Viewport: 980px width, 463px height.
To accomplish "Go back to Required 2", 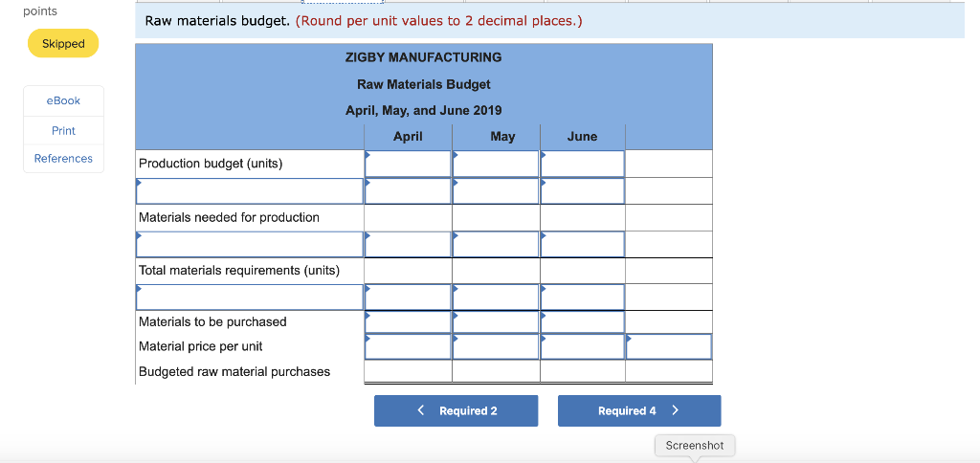I will pyautogui.click(x=457, y=410).
